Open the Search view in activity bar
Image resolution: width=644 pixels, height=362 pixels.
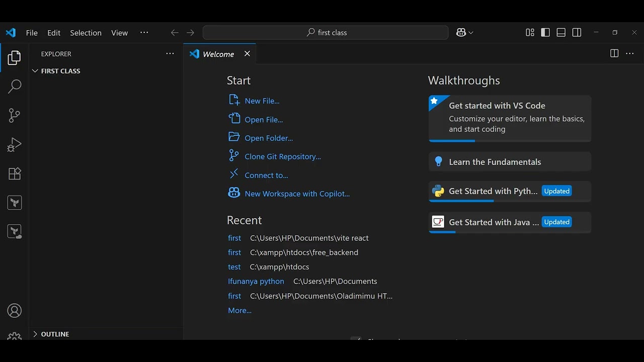[15, 86]
